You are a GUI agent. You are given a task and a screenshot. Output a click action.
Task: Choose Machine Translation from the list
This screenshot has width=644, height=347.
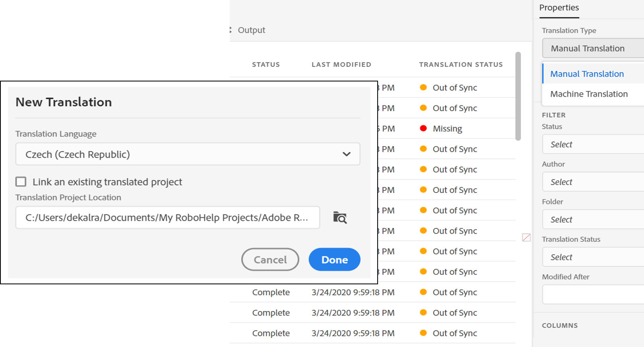click(589, 94)
